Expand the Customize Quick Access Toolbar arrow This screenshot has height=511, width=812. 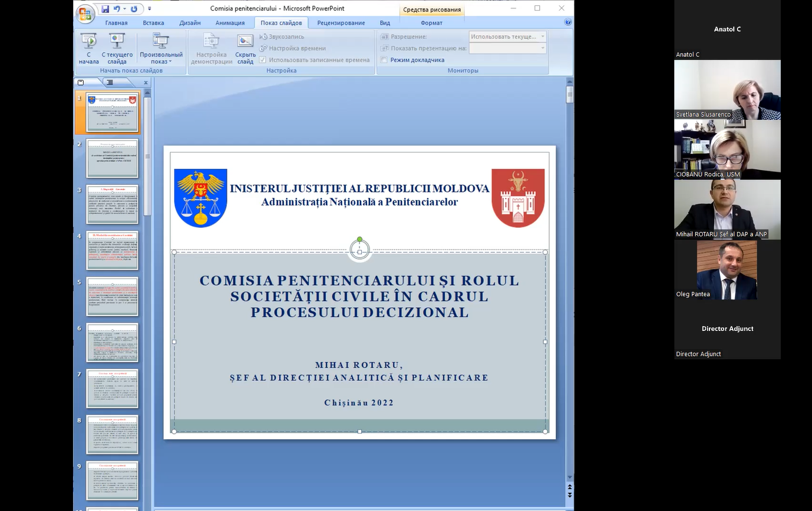[150, 9]
